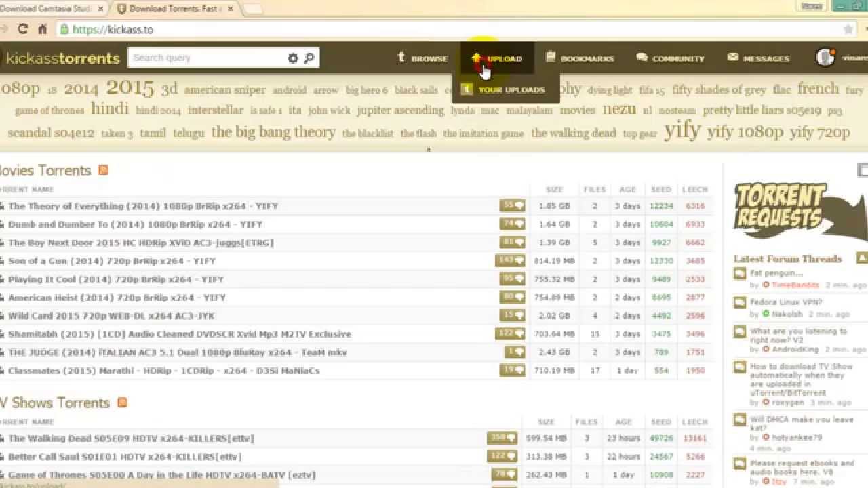The image size is (868, 488).
Task: Click the kickasstorrents logo
Action: click(62, 58)
